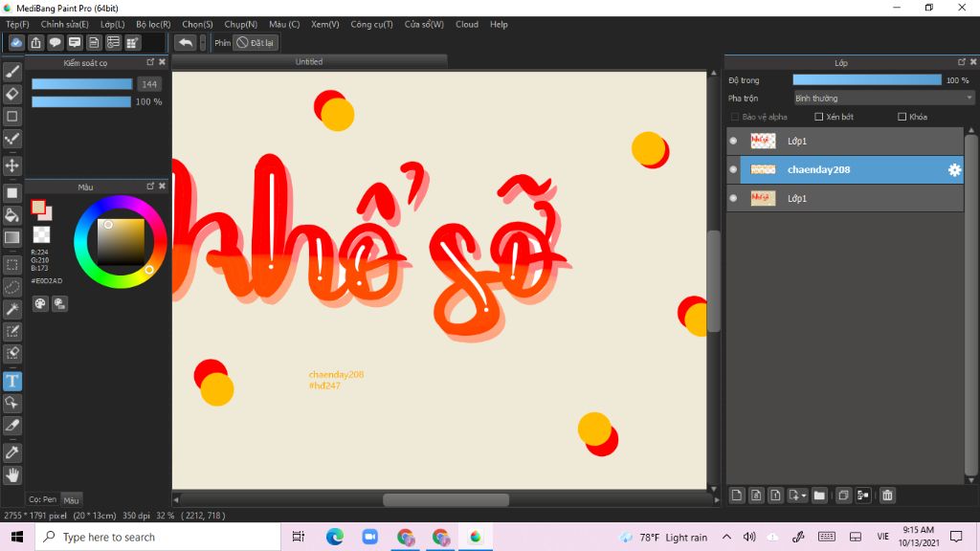Image resolution: width=980 pixels, height=551 pixels.
Task: Delete layer with trash icon
Action: pyautogui.click(x=887, y=496)
